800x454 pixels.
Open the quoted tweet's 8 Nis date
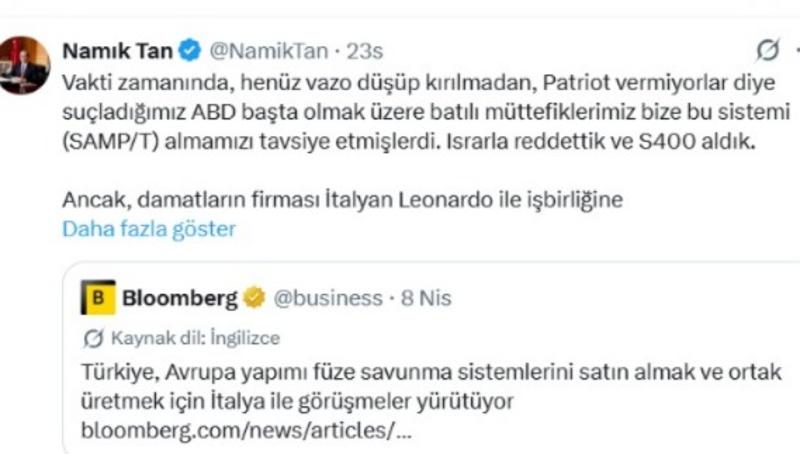pyautogui.click(x=427, y=297)
